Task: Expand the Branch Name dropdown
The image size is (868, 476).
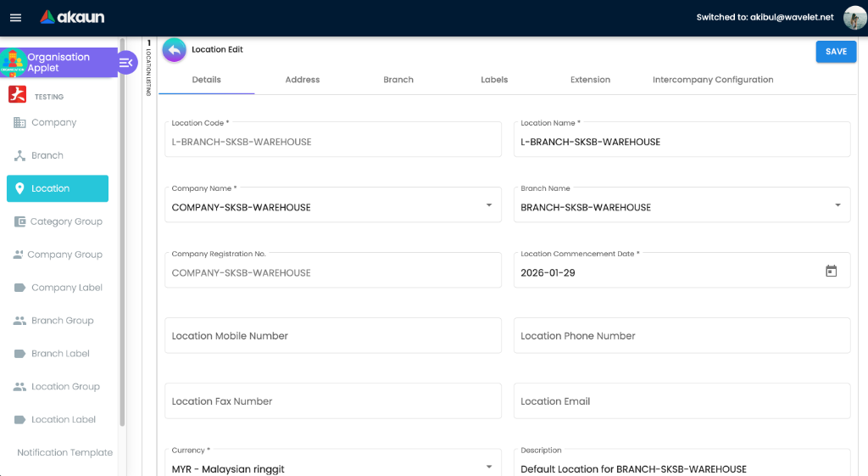Action: (837, 205)
